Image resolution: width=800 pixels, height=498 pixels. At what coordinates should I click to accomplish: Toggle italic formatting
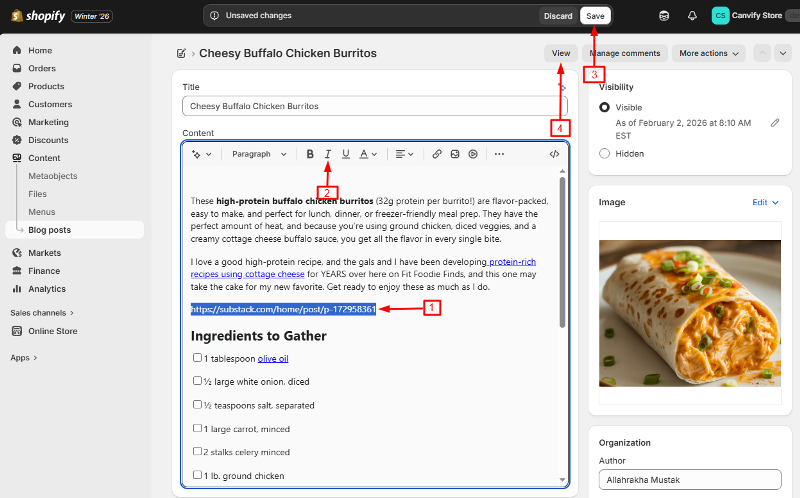(328, 154)
